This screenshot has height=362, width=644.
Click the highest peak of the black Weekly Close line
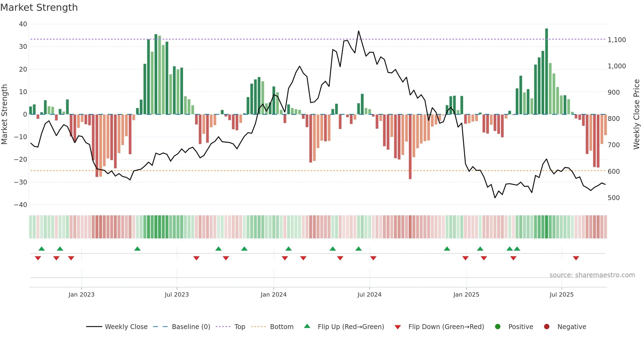(x=358, y=31)
